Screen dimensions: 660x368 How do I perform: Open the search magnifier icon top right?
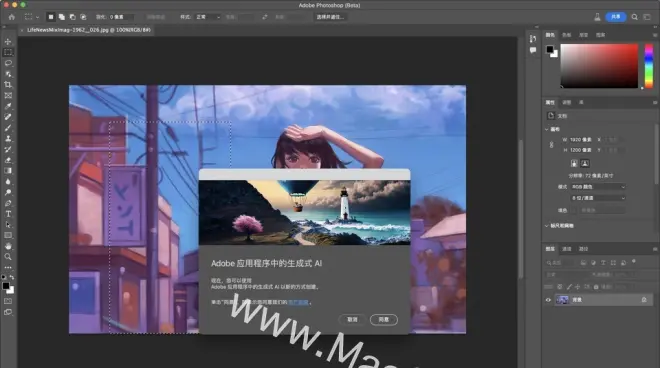coord(634,17)
